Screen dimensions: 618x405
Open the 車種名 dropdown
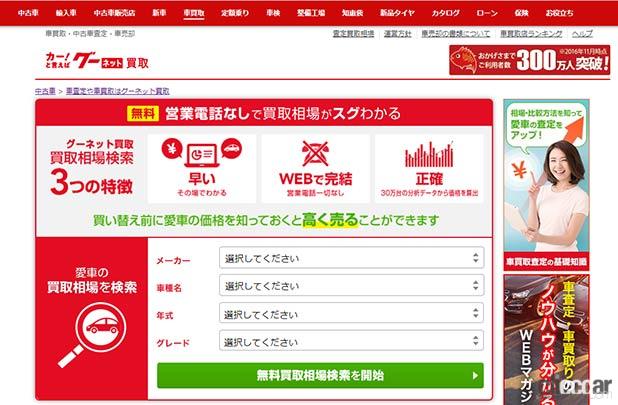pyautogui.click(x=352, y=286)
